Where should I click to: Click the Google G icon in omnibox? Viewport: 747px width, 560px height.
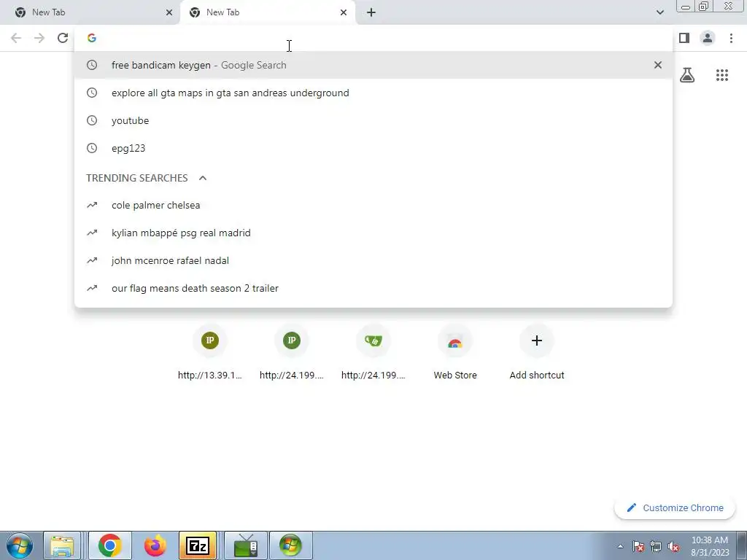92,38
